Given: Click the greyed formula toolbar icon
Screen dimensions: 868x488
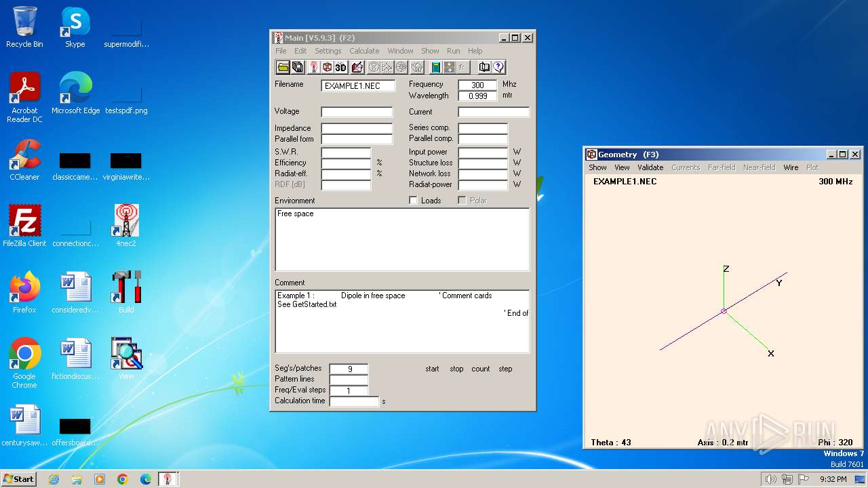Looking at the screenshot, I should [x=462, y=67].
